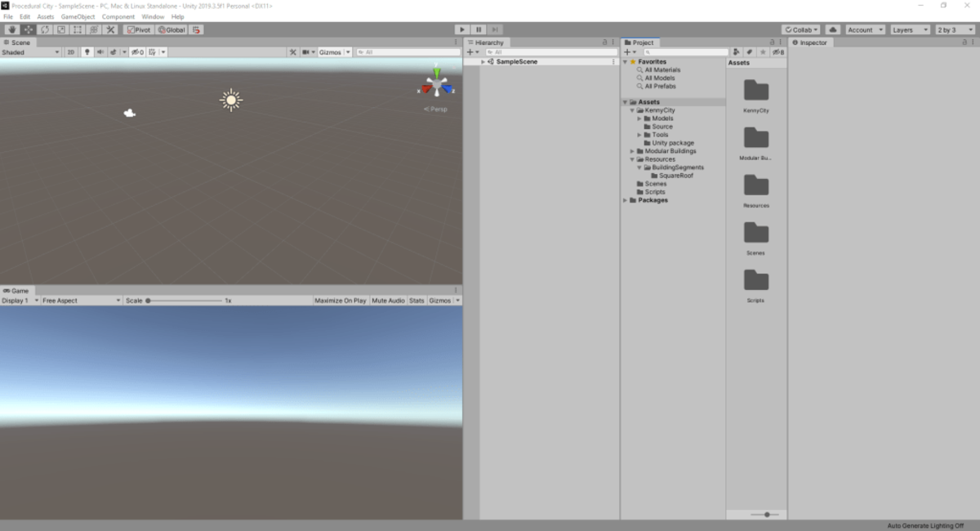
Task: Open the KennyCity folder thumbnail in Assets
Action: pos(756,91)
